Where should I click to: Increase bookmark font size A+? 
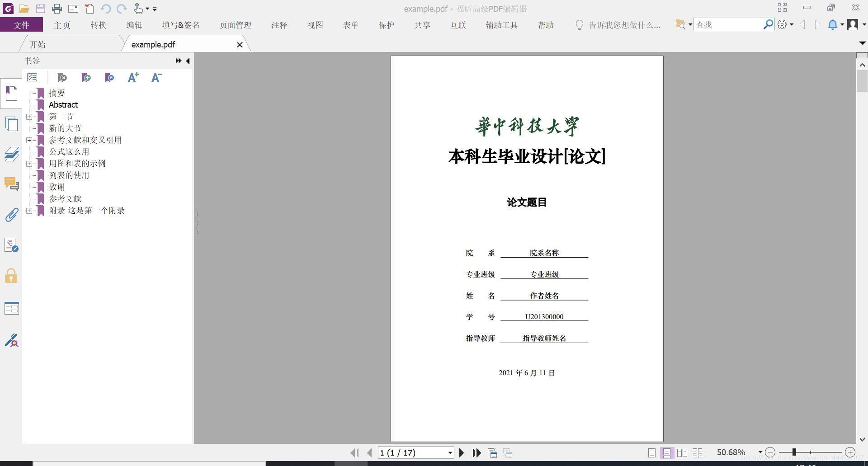133,78
